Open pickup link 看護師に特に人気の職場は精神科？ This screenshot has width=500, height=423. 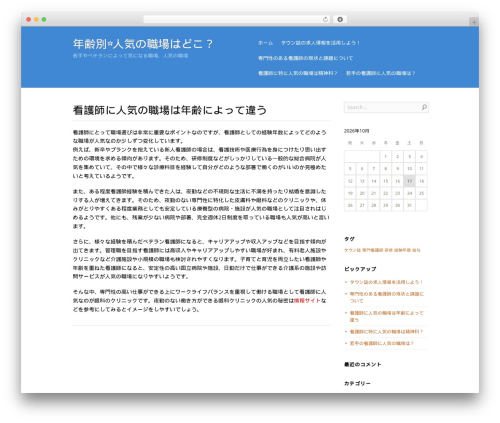pos(386,332)
